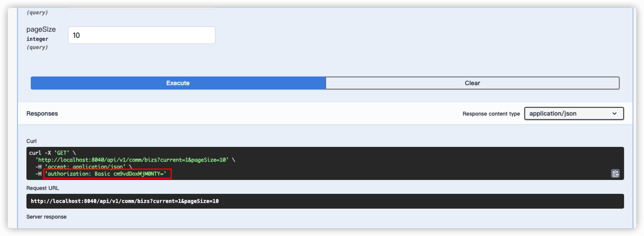Click the (query) label under pageSize
This screenshot has width=644, height=236.
point(37,47)
